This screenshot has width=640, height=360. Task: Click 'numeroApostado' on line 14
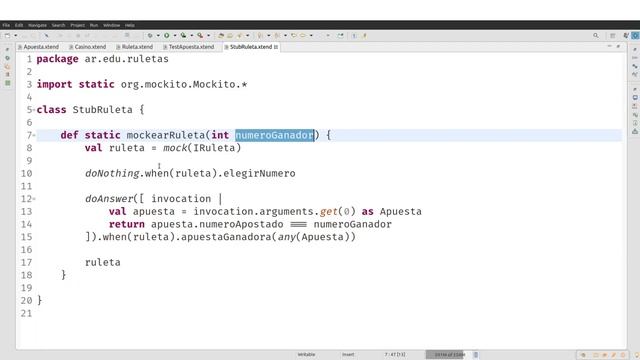(x=241, y=224)
